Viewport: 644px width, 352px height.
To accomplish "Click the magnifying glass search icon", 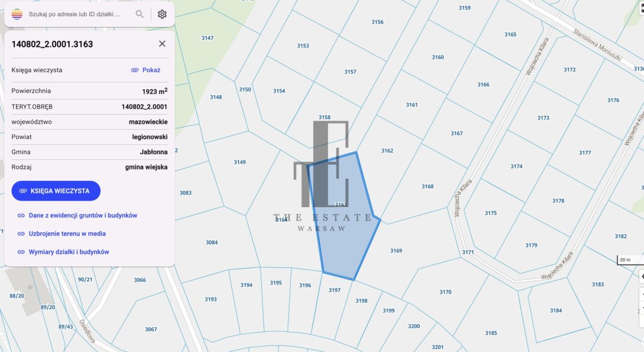I will point(140,14).
